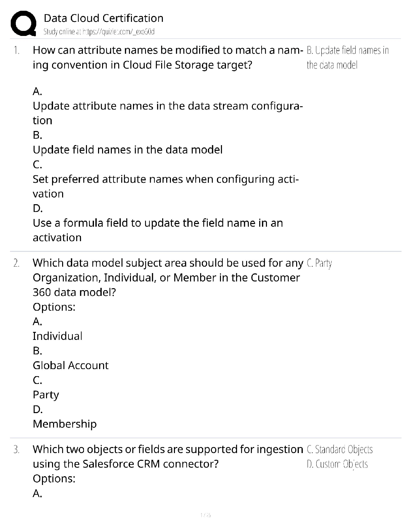Click the Data Cloud Certification title
The height and width of the screenshot is (532, 411).
[x=103, y=18]
